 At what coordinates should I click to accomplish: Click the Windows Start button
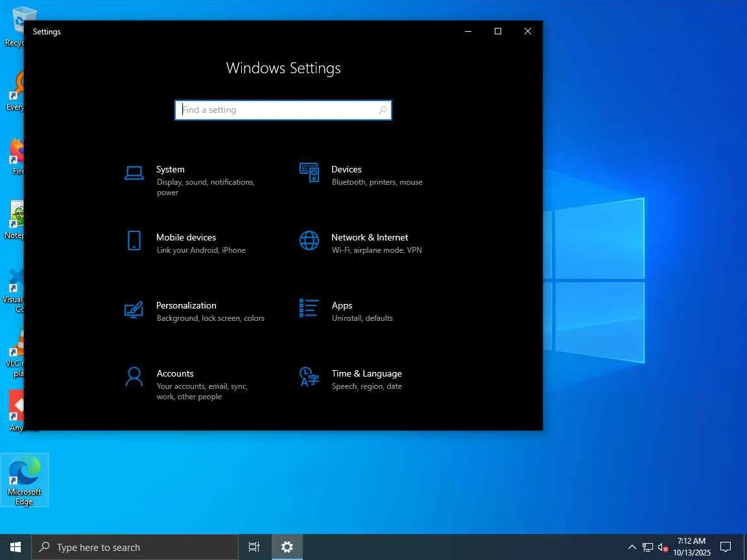(16, 547)
